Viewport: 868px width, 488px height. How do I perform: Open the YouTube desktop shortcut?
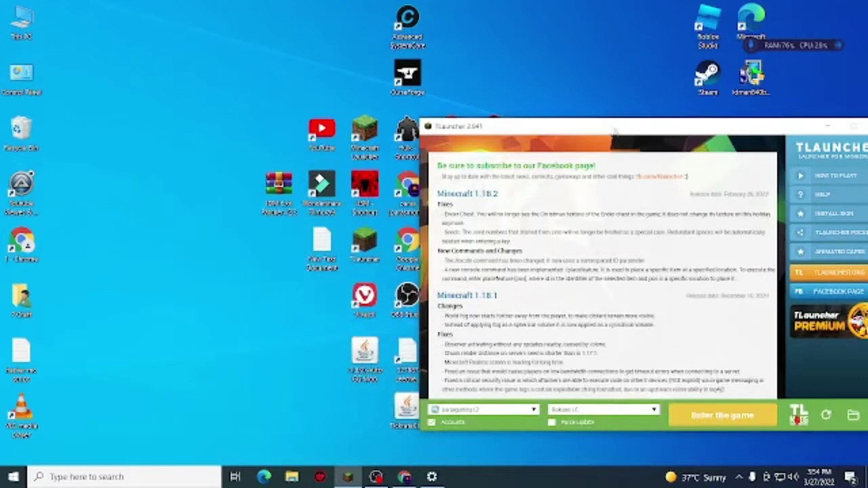pyautogui.click(x=321, y=135)
